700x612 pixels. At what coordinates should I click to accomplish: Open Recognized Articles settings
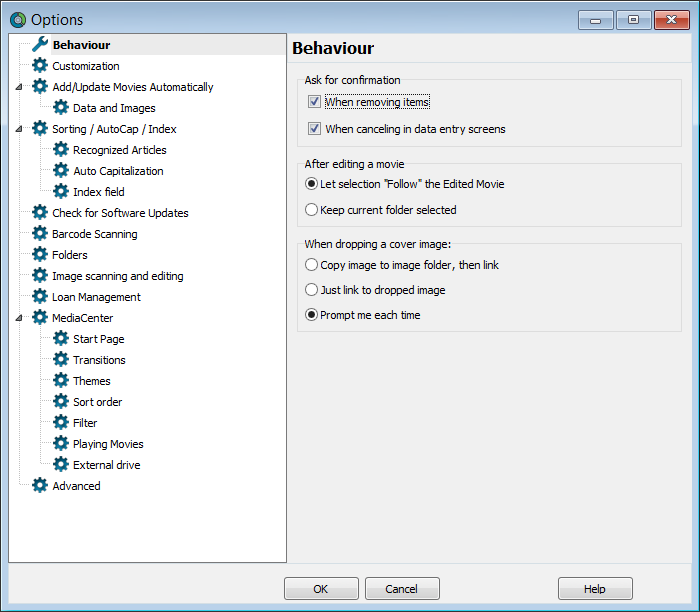click(x=120, y=150)
